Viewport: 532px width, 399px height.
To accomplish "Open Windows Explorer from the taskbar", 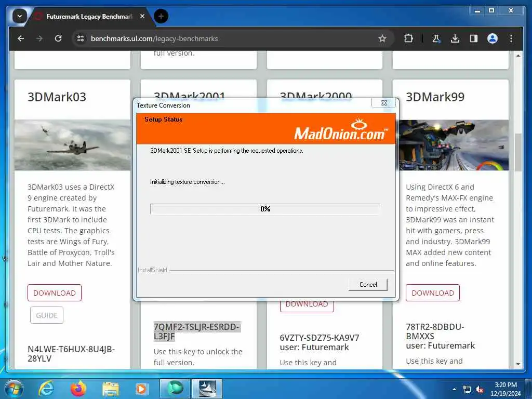I will tap(110, 390).
